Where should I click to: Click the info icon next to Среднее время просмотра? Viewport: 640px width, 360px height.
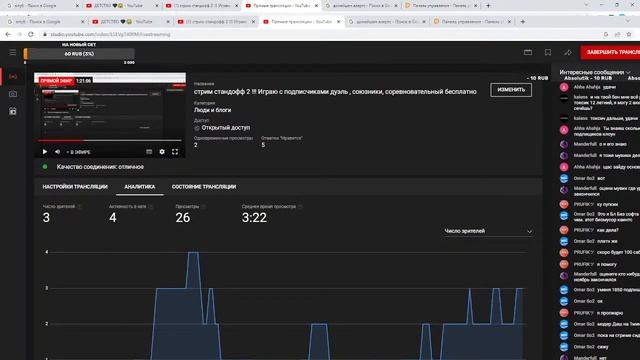tap(300, 207)
